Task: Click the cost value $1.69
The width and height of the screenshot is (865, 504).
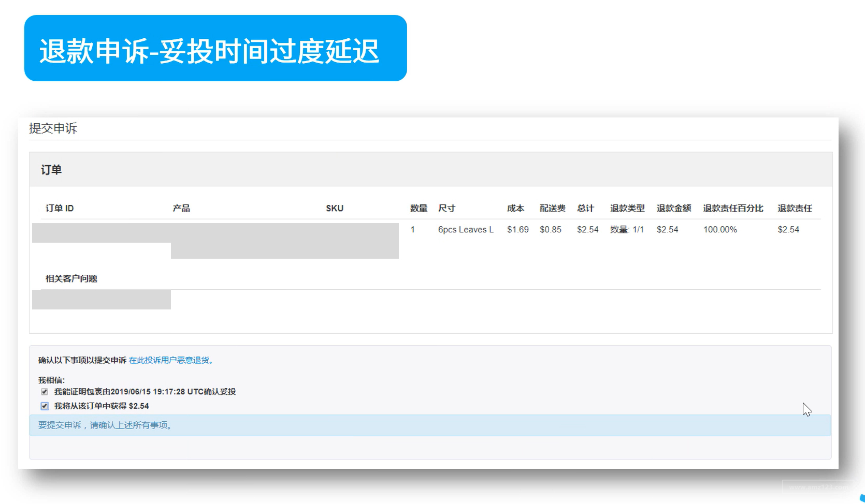Action: 518,229
